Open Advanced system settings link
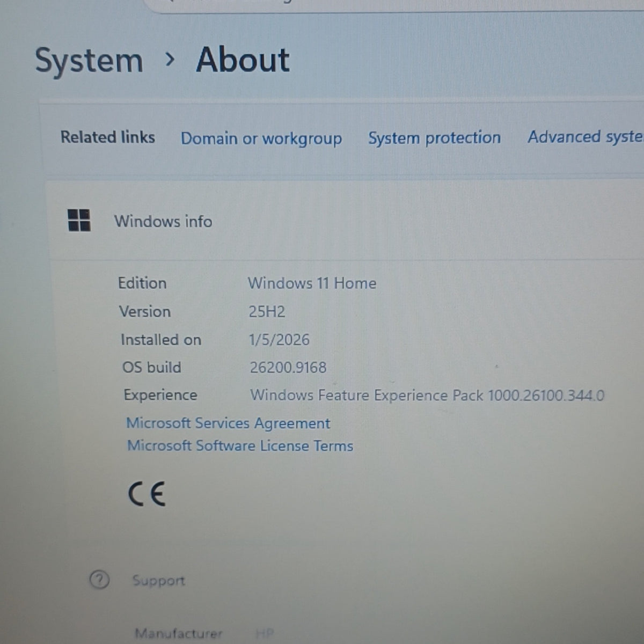 point(586,137)
